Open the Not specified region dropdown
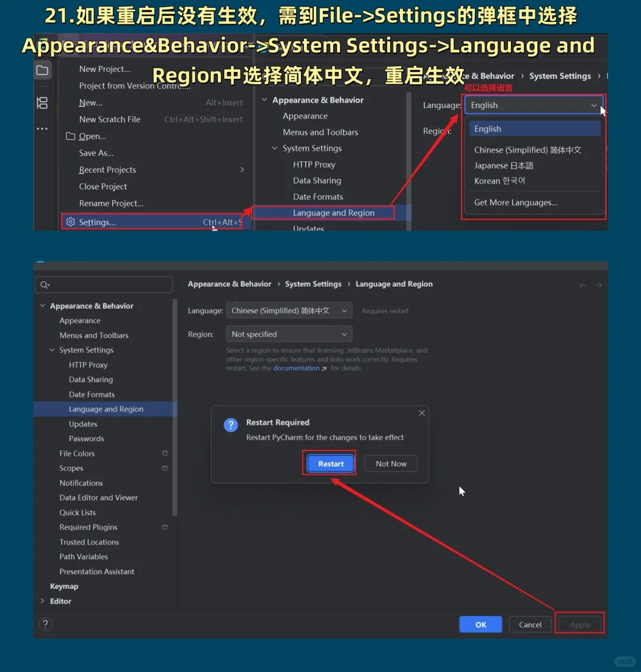 pyautogui.click(x=289, y=334)
